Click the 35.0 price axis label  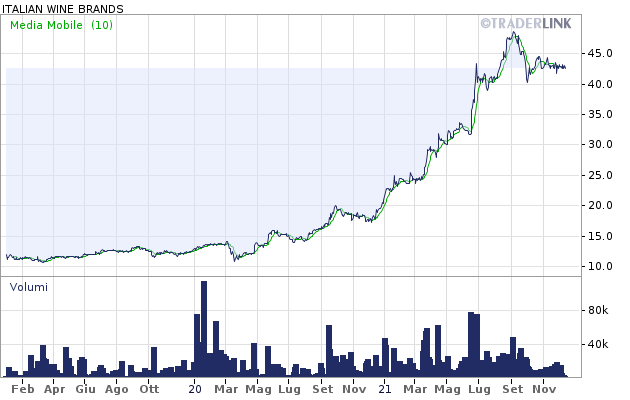point(600,114)
